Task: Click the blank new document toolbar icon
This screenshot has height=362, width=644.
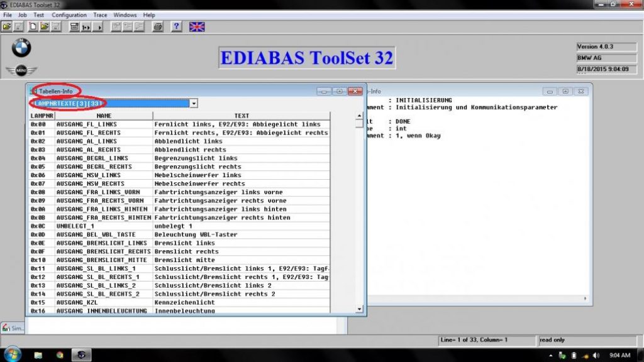Action: click(33, 27)
